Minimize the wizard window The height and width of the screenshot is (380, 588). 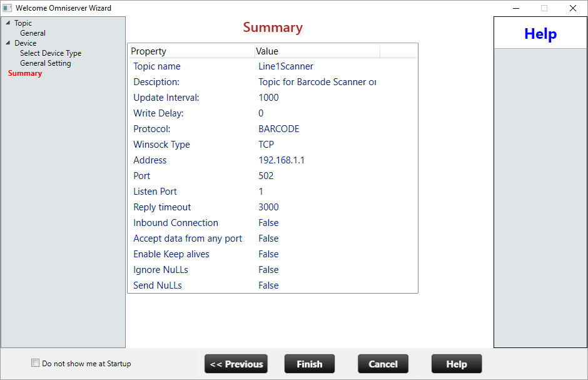click(x=516, y=8)
